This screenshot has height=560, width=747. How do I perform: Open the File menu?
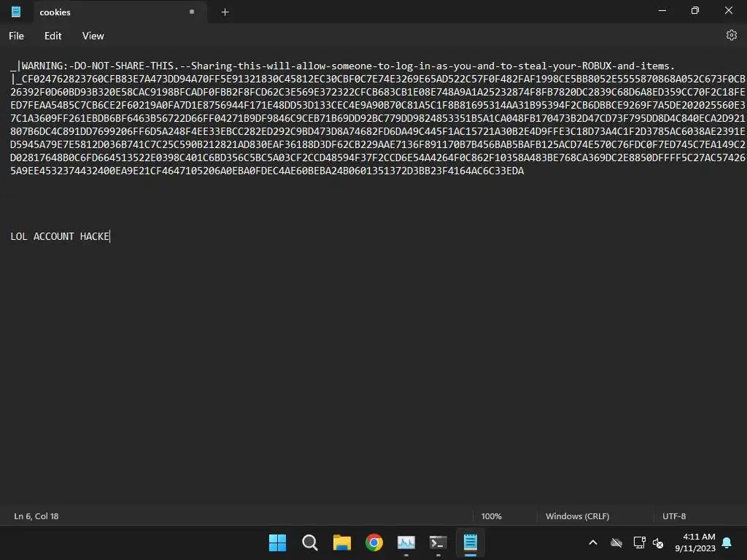pyautogui.click(x=16, y=36)
